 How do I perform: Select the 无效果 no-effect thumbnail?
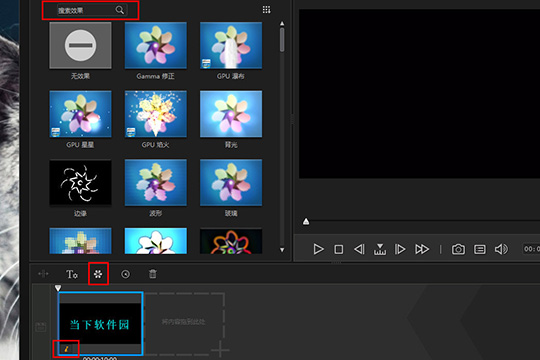click(80, 45)
